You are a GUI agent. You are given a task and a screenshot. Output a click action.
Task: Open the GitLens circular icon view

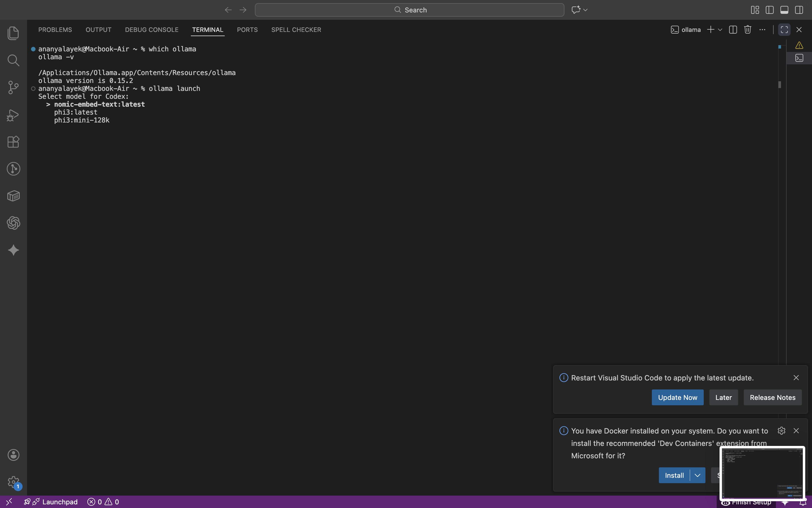(x=14, y=169)
